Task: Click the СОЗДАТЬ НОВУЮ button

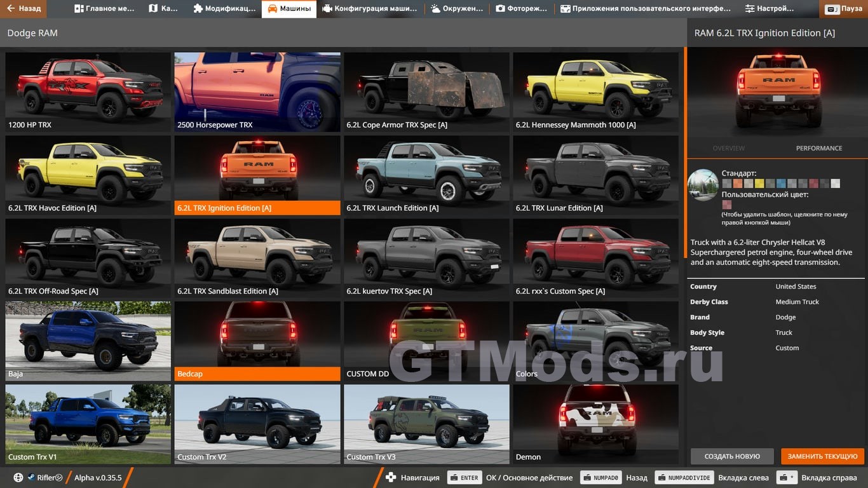Action: (x=732, y=456)
